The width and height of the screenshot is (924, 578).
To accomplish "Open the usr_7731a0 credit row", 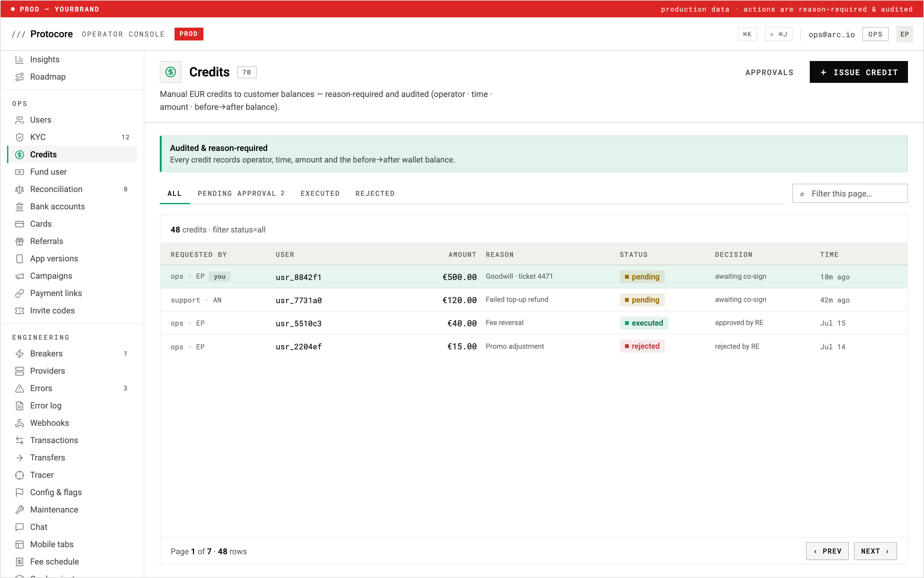I will click(x=534, y=300).
